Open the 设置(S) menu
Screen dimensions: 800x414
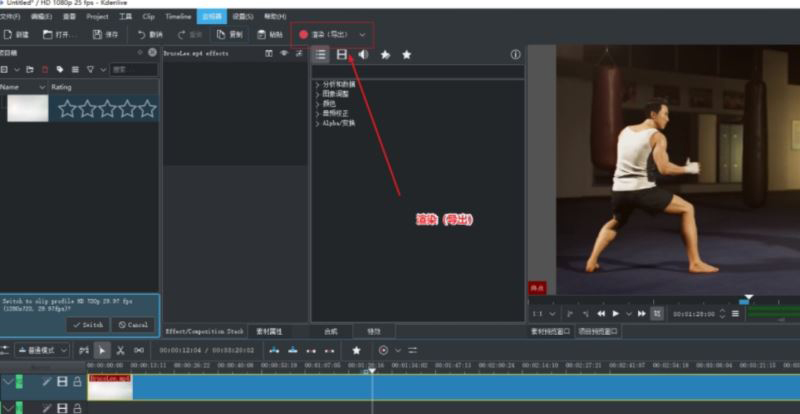tap(243, 16)
